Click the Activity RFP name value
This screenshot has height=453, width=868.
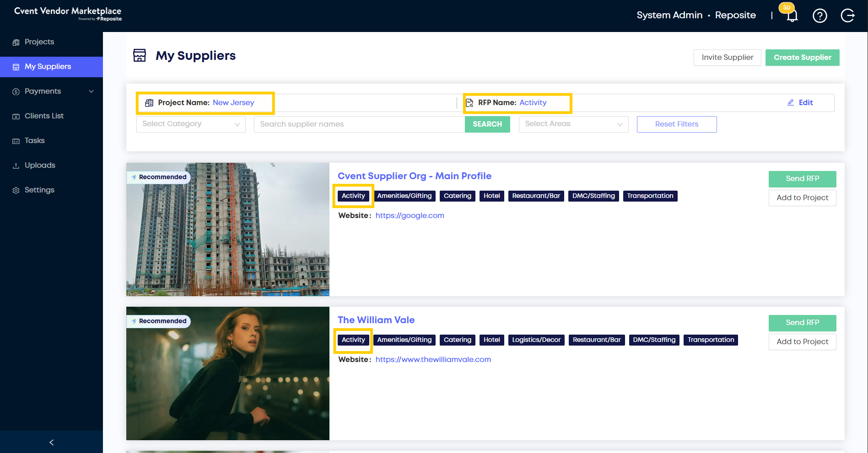[x=533, y=102]
